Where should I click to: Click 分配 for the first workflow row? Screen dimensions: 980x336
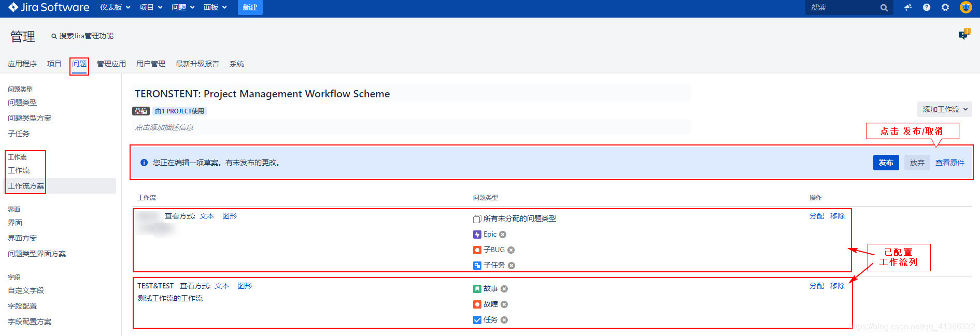click(x=817, y=216)
